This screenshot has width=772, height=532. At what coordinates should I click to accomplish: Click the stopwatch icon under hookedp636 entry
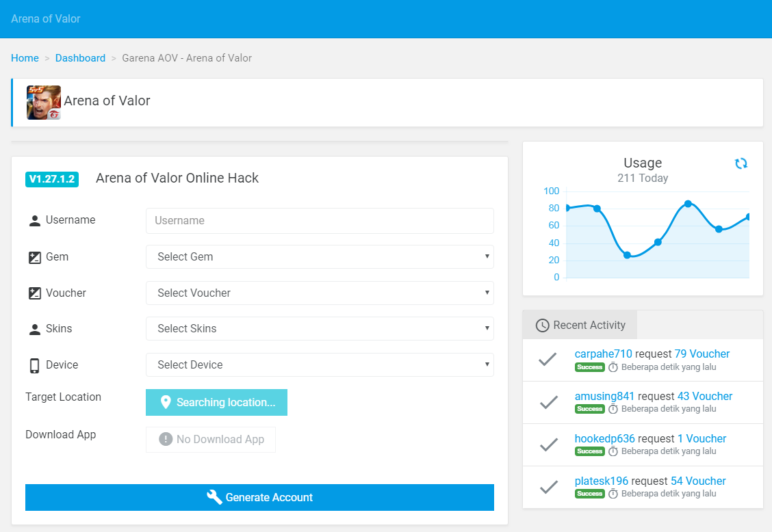click(613, 451)
